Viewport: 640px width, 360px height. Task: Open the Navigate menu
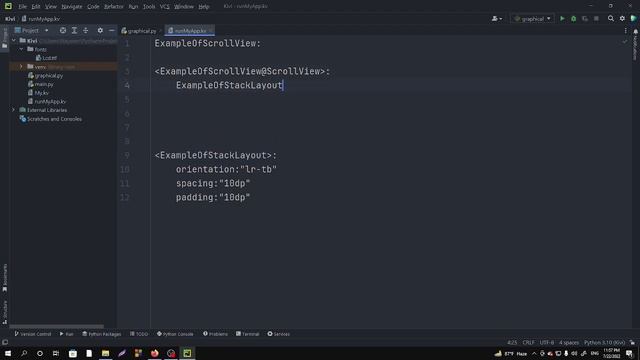[x=71, y=7]
